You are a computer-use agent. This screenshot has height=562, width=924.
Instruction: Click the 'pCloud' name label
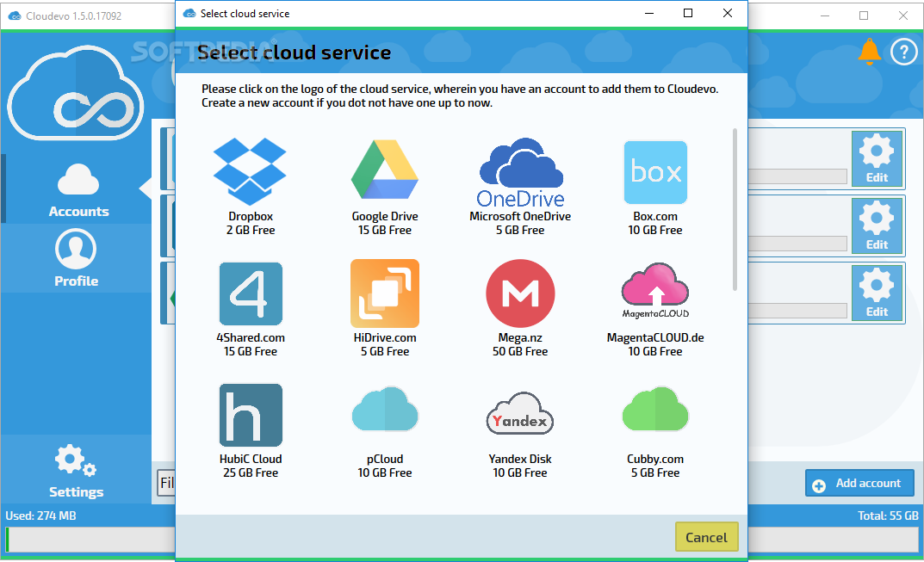385,459
